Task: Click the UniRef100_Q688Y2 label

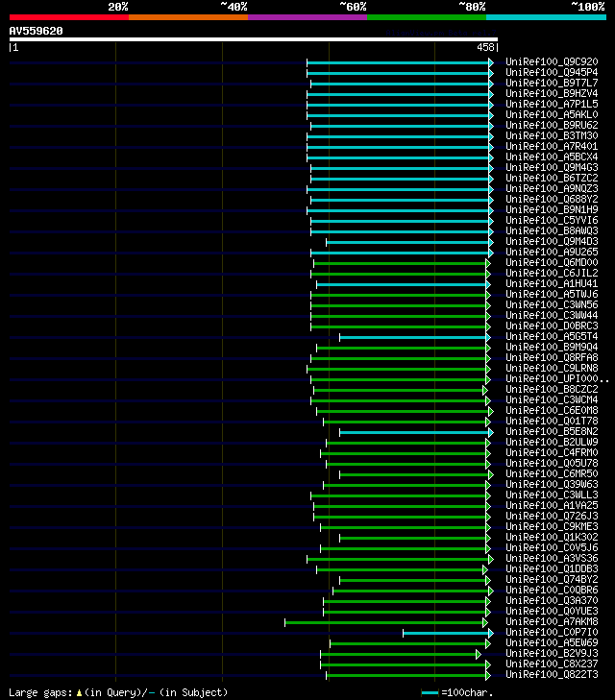Action: pyautogui.click(x=552, y=199)
